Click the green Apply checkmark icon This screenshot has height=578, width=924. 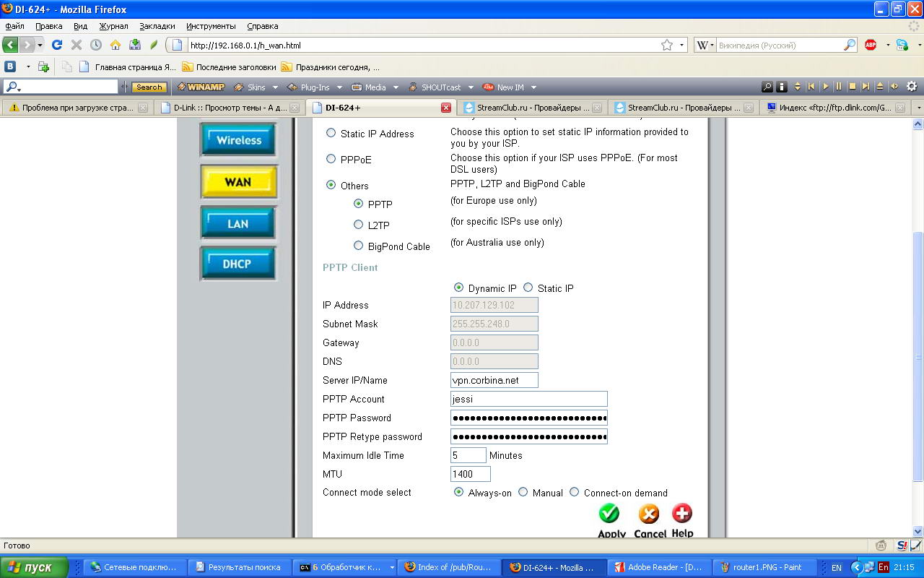pos(609,513)
